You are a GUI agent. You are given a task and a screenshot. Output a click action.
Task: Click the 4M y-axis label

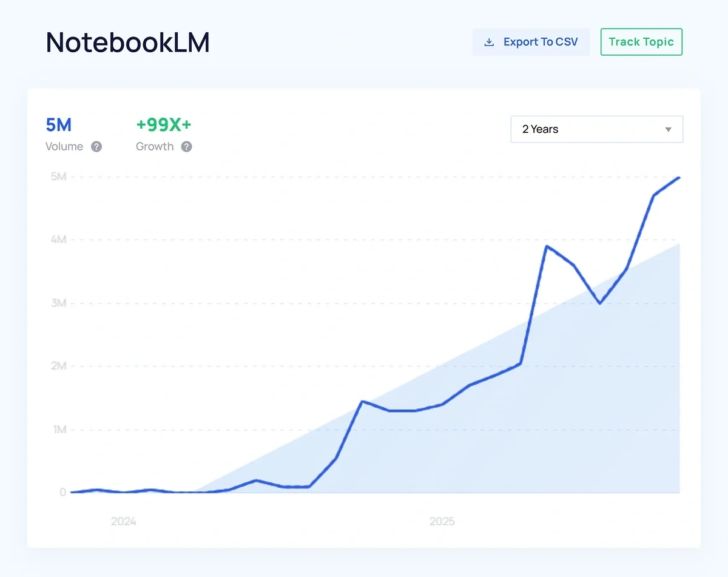(59, 240)
